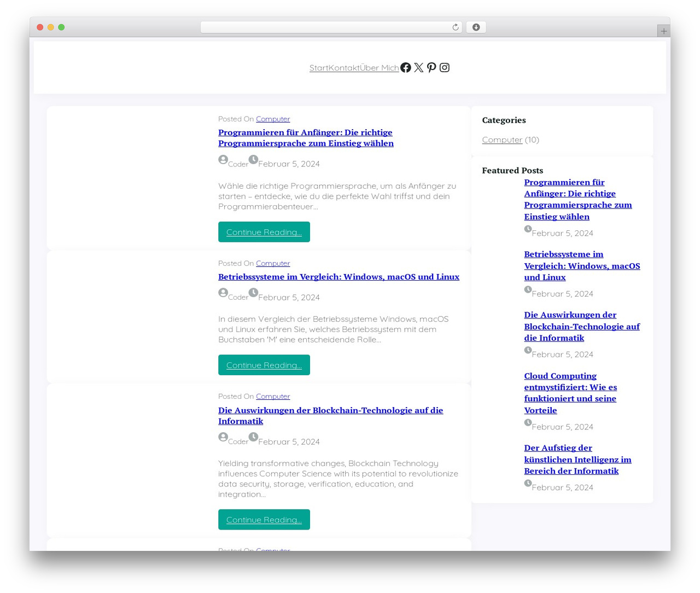
Task: Open main post title Die Auswirkungen der Blockchain-Technologie
Action: (x=330, y=416)
